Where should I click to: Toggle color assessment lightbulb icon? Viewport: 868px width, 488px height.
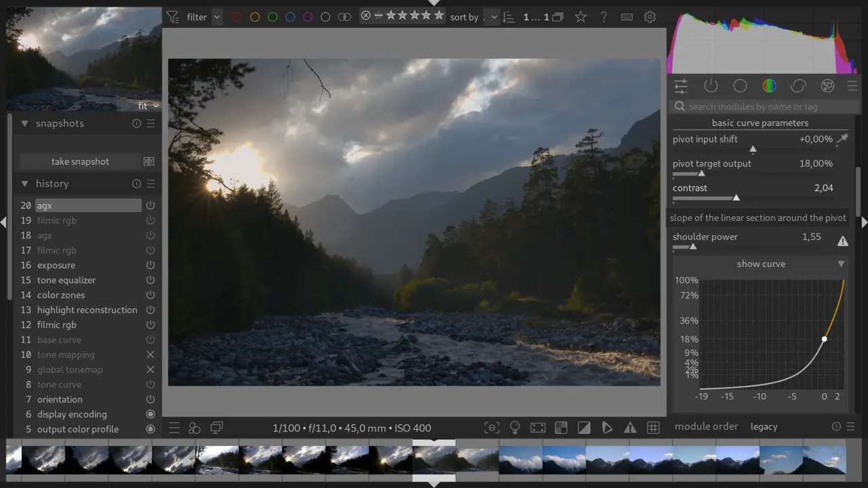tap(515, 428)
